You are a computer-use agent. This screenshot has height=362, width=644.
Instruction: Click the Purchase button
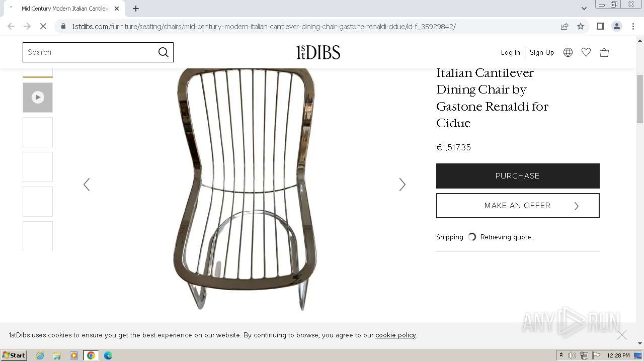click(518, 176)
